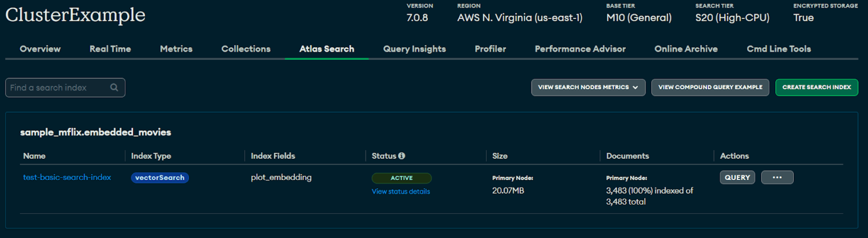Focus the Find a search index field
Image resolution: width=868 pixels, height=238 pixels.
tap(65, 87)
